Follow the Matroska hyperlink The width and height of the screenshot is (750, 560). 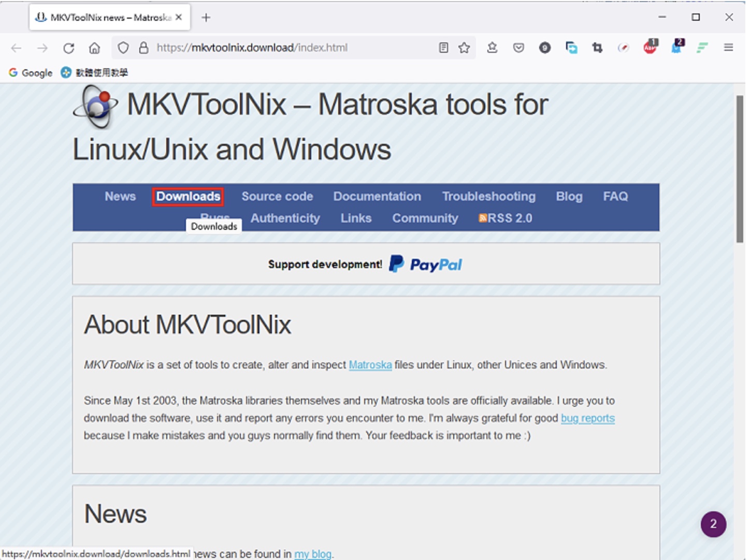[x=370, y=365]
